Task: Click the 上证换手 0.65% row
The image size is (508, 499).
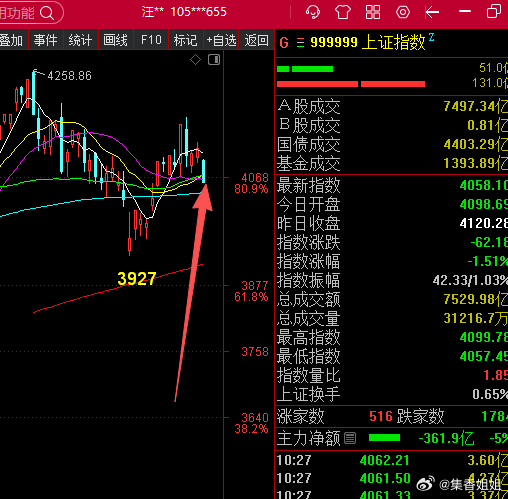Action: pyautogui.click(x=392, y=394)
